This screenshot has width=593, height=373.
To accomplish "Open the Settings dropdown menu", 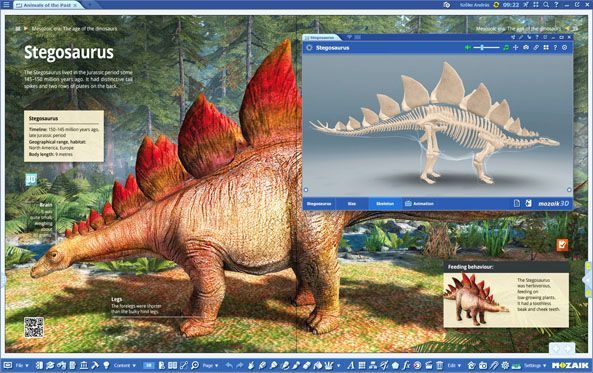I will pos(535,365).
